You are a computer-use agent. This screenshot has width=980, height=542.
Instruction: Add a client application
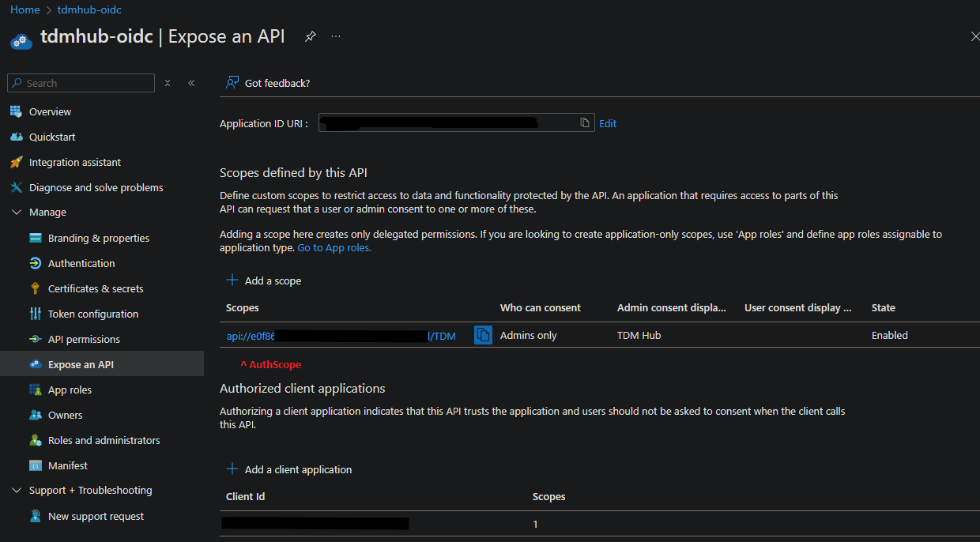[297, 469]
